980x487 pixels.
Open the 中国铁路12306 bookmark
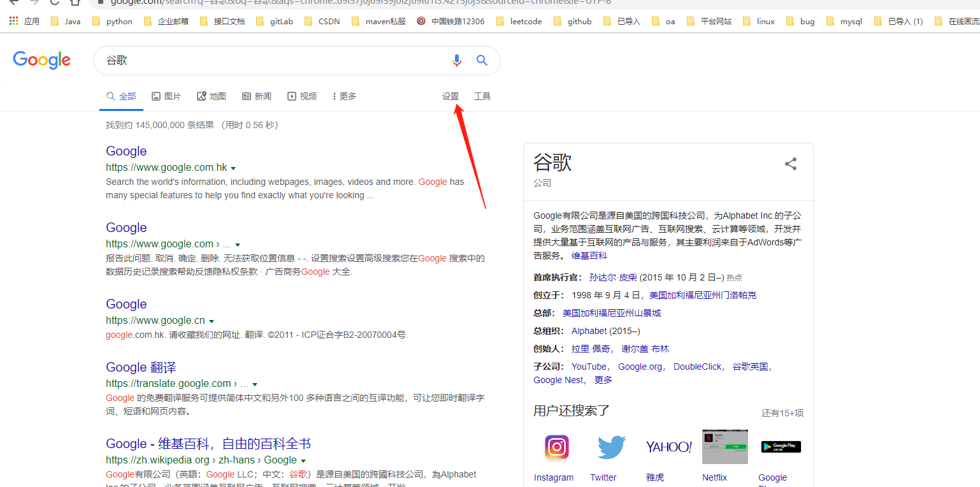[x=450, y=21]
